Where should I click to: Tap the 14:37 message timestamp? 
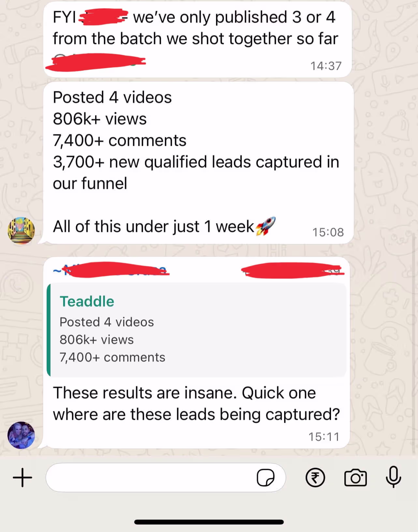326,66
